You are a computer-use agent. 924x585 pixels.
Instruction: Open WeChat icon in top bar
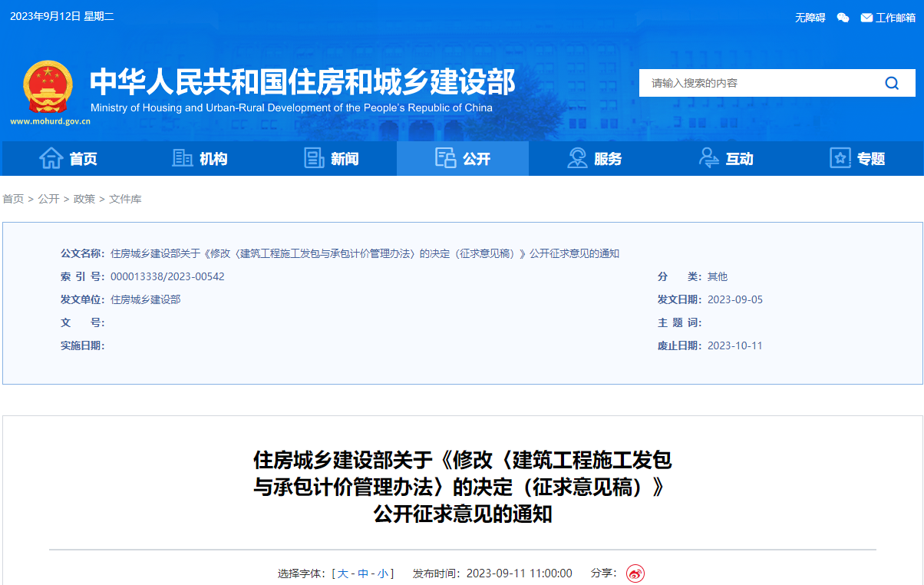pos(843,18)
